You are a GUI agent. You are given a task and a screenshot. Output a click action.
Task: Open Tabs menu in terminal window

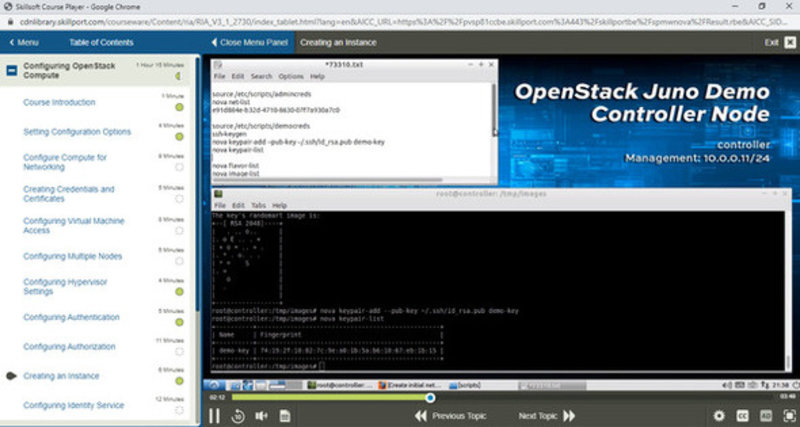point(259,205)
